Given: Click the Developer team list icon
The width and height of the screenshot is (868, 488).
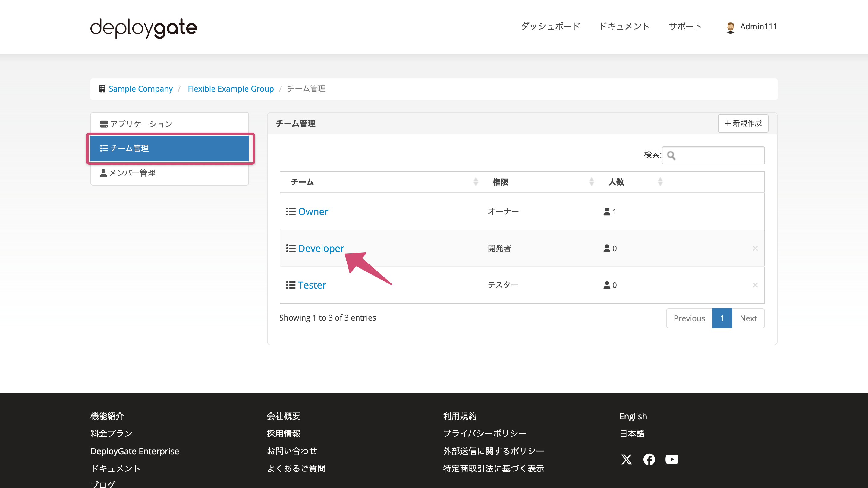Looking at the screenshot, I should (291, 248).
